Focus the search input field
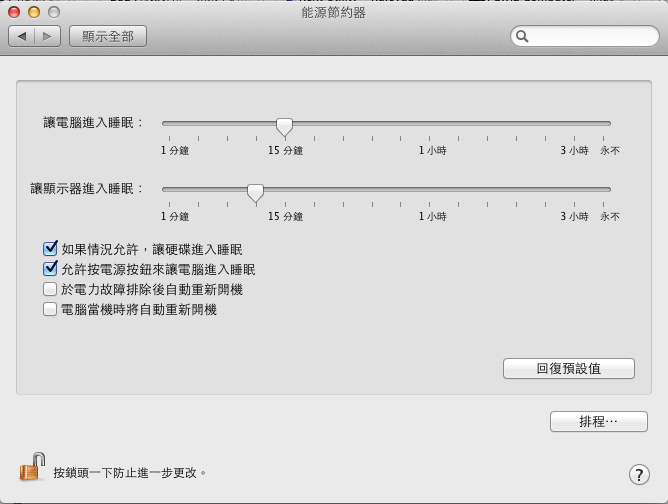Viewport: 668px width, 504px height. coord(584,37)
